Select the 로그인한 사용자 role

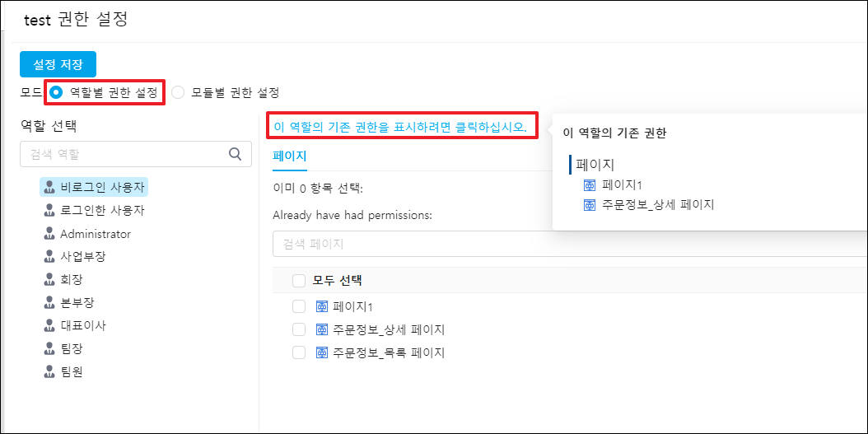click(101, 210)
